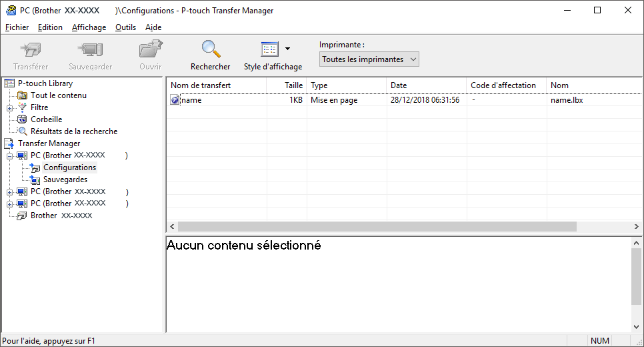Sort by Type column header
644x347 pixels.
point(347,85)
